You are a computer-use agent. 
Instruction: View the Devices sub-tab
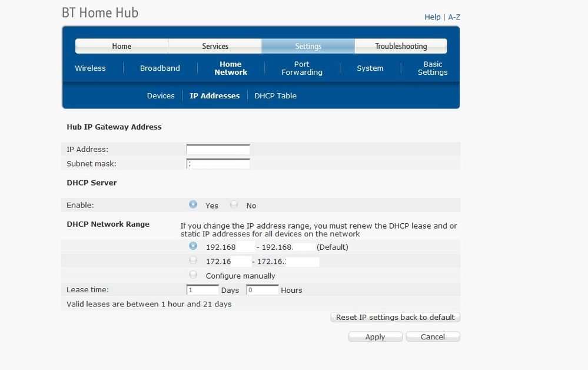[x=161, y=96]
